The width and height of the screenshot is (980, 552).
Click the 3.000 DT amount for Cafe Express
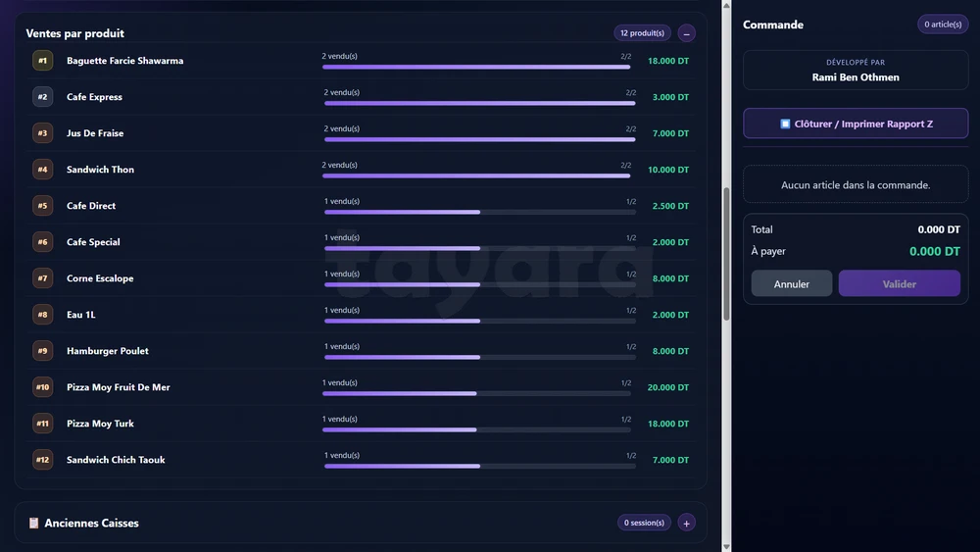(670, 97)
